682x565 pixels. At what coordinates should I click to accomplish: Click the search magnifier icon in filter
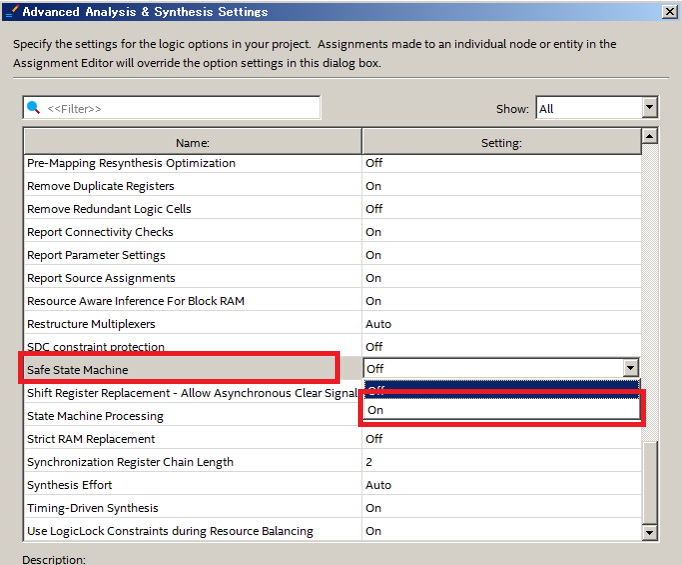[33, 108]
